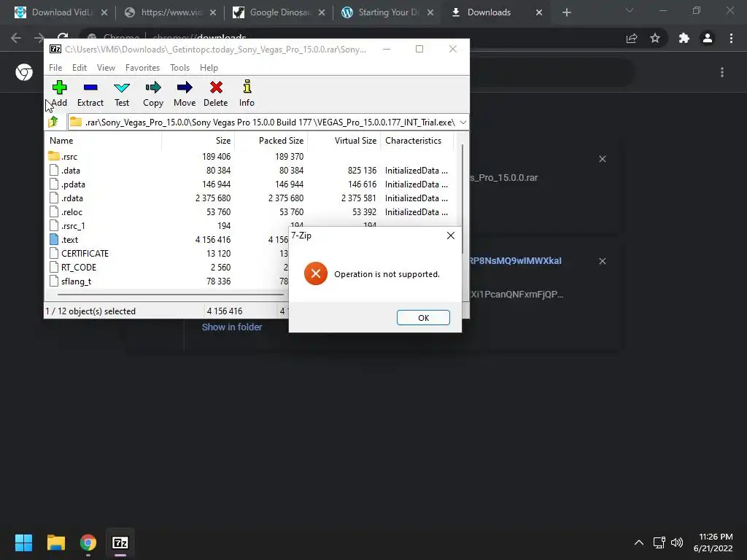This screenshot has height=560, width=747.
Task: Click the .text file icon
Action: (x=54, y=239)
